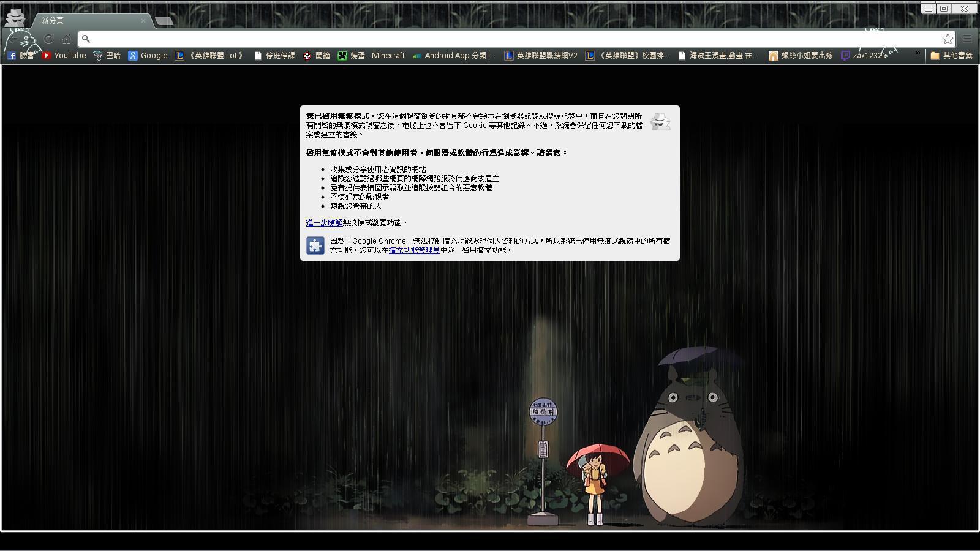Click the incognito spy icon in title bar
Viewport: 980px width, 551px height.
[x=15, y=17]
